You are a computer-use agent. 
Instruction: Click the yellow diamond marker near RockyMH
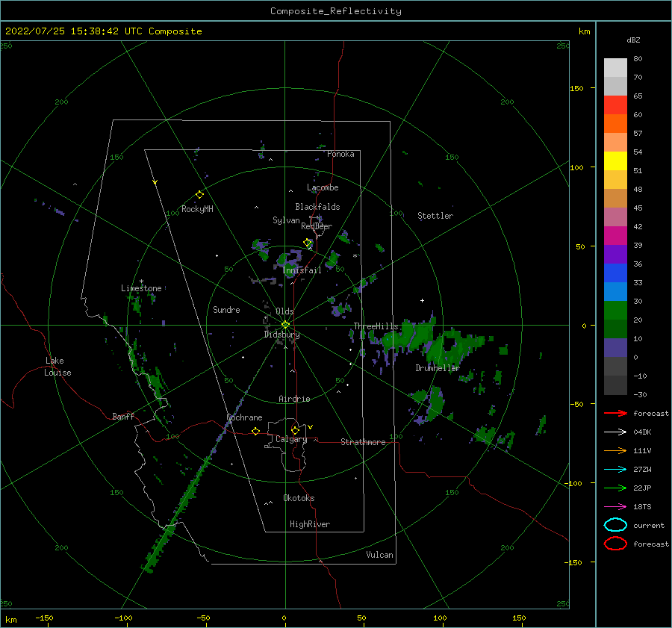[199, 195]
